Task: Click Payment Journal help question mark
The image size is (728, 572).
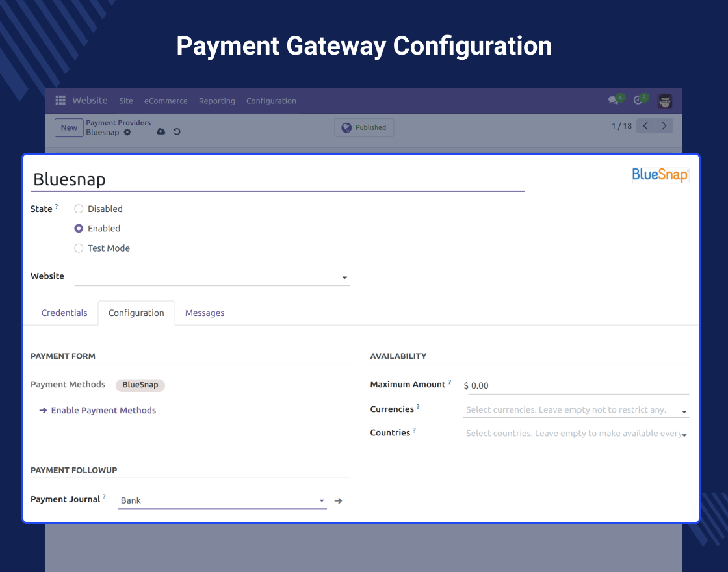Action: [104, 497]
